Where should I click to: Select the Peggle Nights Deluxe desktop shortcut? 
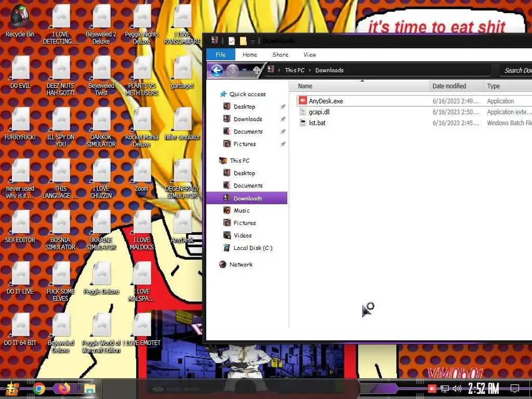(142, 24)
